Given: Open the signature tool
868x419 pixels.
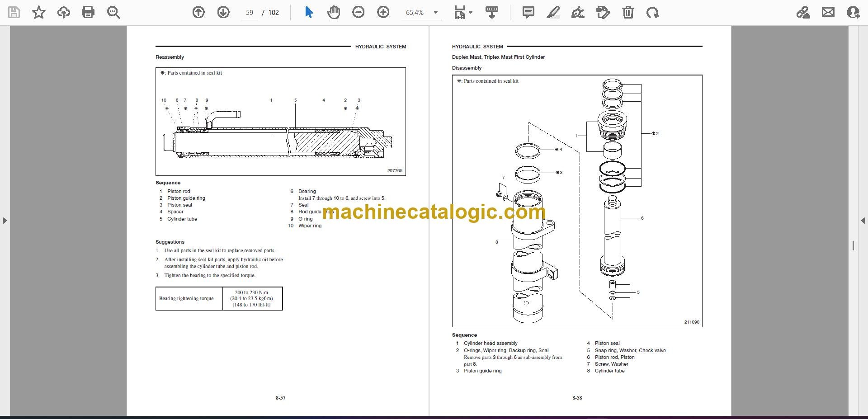Looking at the screenshot, I should [578, 12].
